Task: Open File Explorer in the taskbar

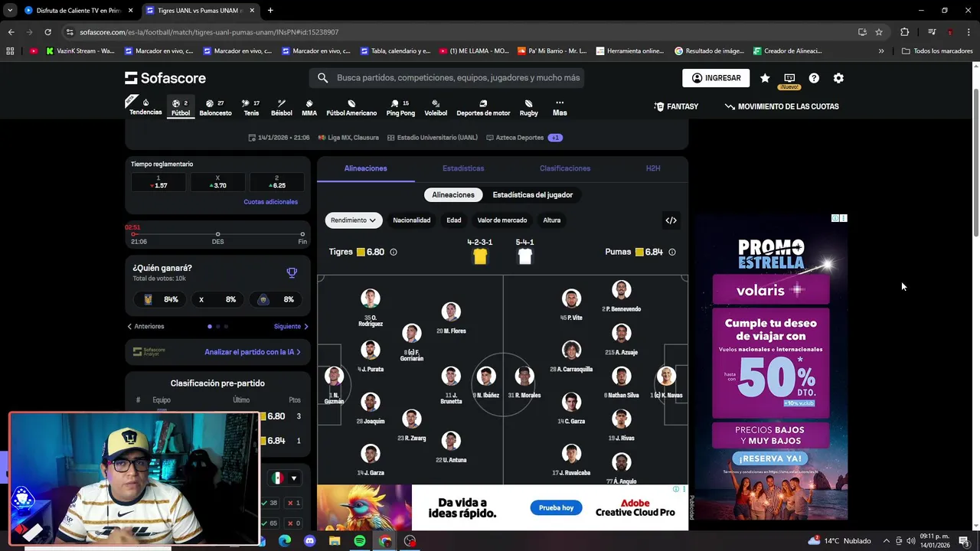Action: tap(335, 541)
